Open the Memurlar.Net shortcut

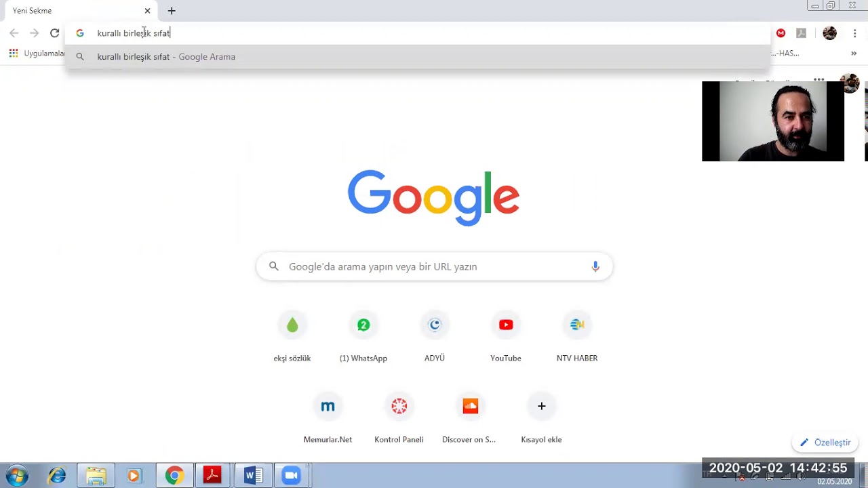[x=328, y=418]
